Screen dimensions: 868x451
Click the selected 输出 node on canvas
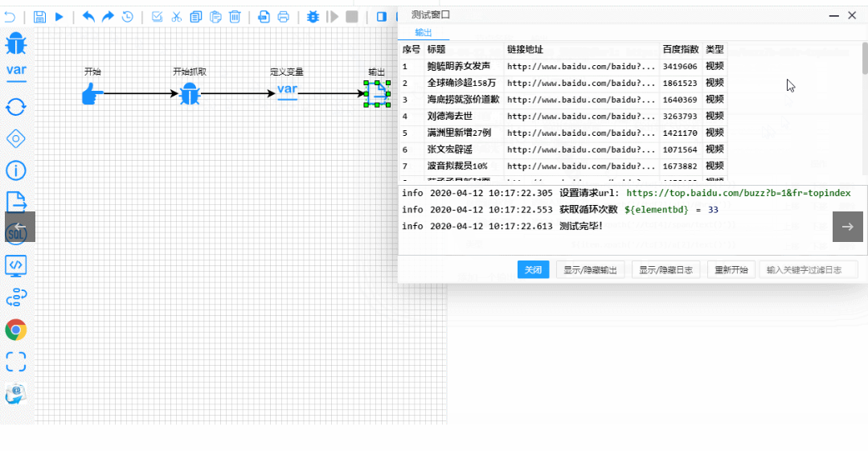coord(377,93)
